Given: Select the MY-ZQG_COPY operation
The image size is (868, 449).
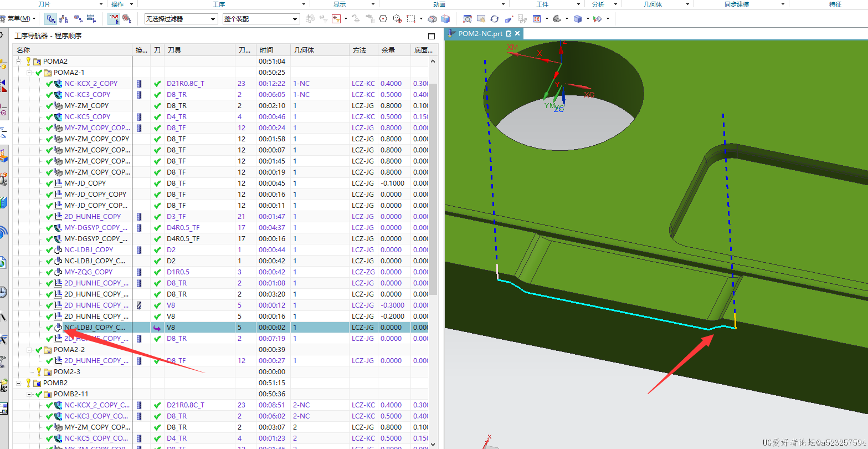Looking at the screenshot, I should (x=88, y=272).
